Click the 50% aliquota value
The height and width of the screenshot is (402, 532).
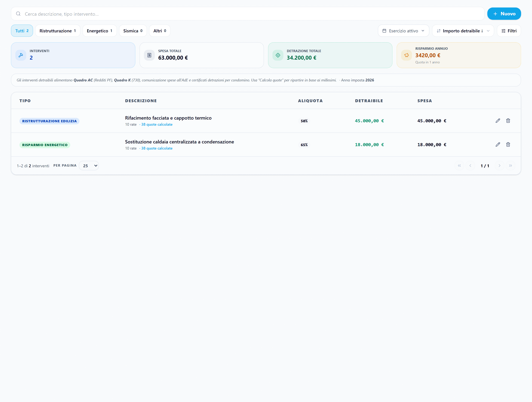click(x=304, y=121)
